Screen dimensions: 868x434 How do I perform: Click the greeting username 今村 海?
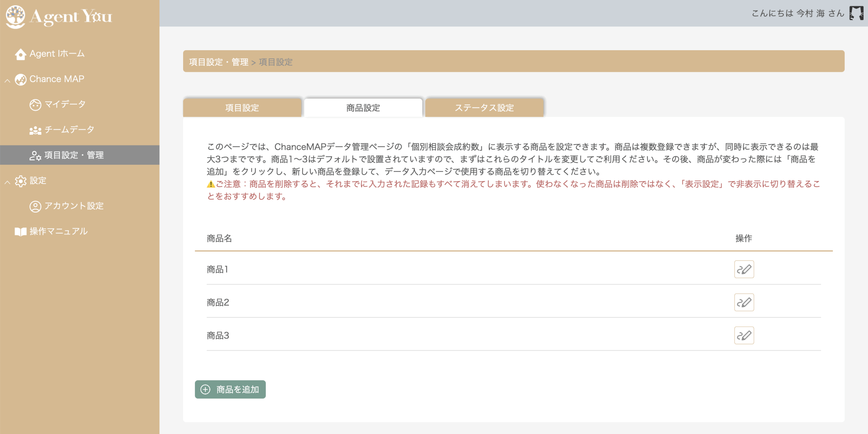coord(810,14)
